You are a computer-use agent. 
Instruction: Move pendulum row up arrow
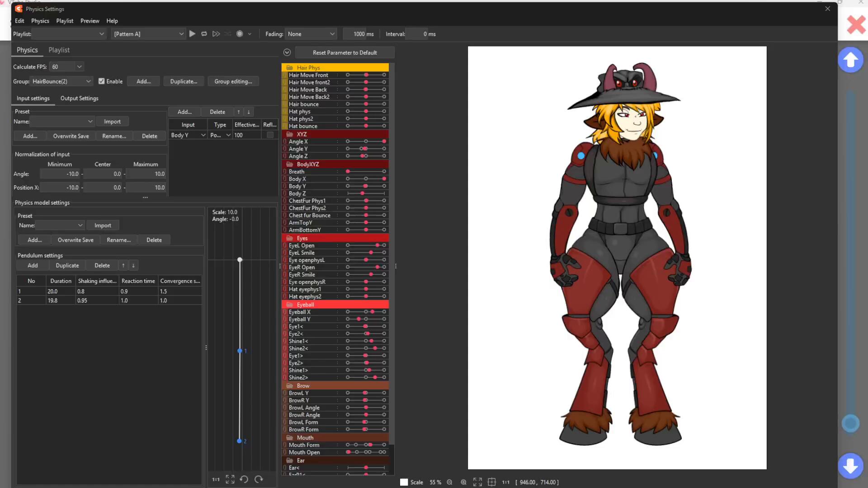pyautogui.click(x=123, y=265)
